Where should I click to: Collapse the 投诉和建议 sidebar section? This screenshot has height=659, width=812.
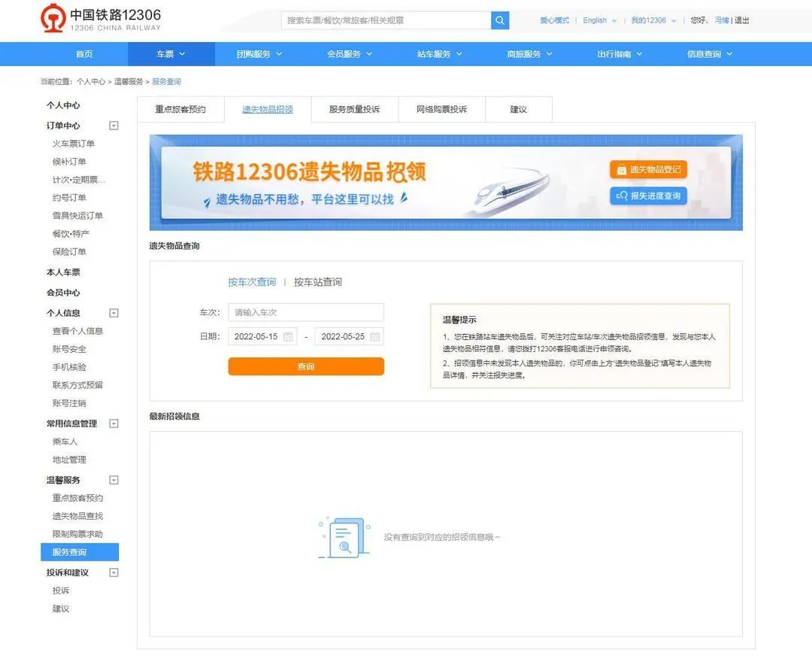(x=114, y=572)
